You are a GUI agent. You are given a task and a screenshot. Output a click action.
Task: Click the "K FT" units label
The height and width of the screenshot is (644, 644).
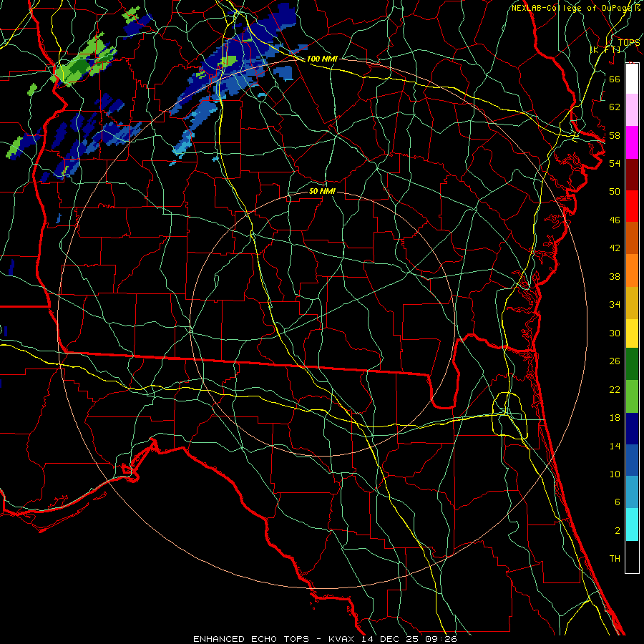click(605, 49)
